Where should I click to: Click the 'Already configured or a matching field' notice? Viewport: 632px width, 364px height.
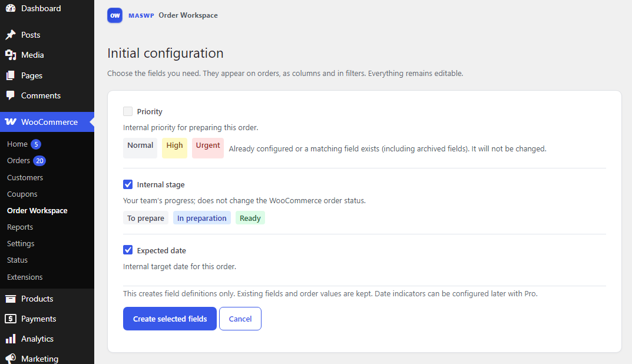click(x=388, y=149)
